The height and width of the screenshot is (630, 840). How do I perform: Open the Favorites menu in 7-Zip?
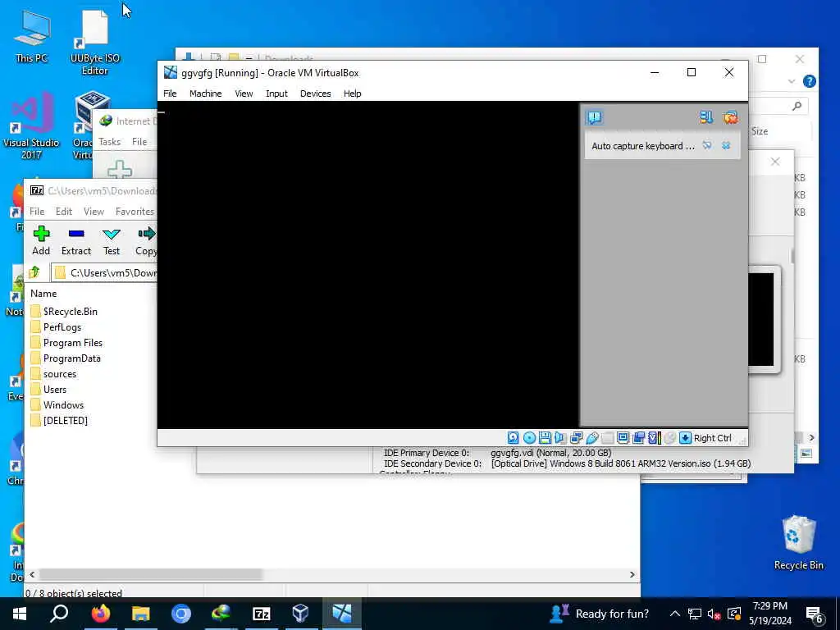[135, 212]
